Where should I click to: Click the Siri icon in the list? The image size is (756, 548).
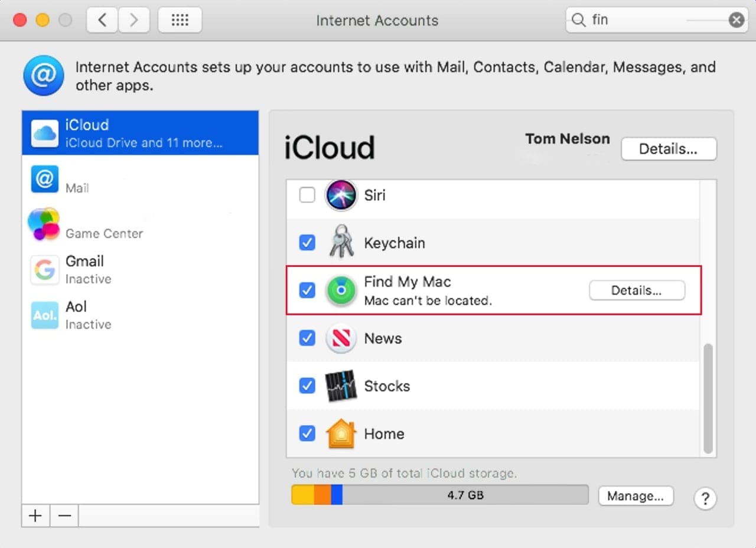(x=341, y=195)
